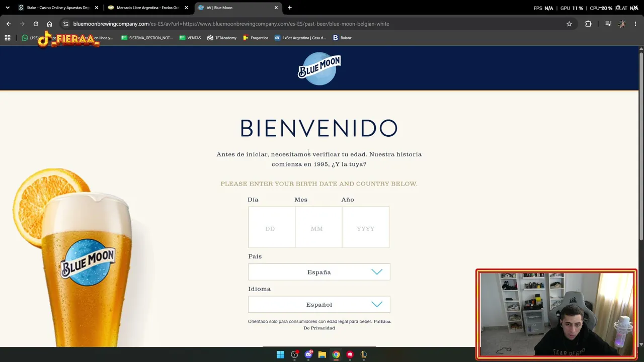
Task: Focus the Día (DD) birth date field
Action: pyautogui.click(x=272, y=227)
